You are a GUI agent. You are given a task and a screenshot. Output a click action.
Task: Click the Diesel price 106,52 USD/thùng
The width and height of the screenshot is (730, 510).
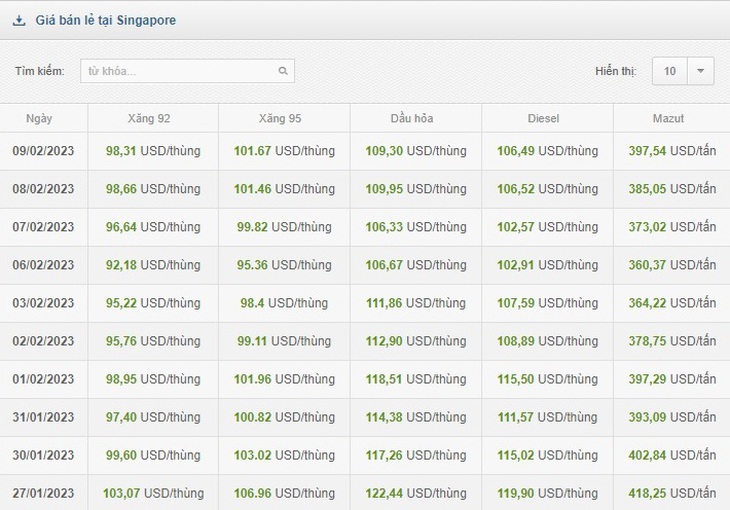[x=548, y=189]
